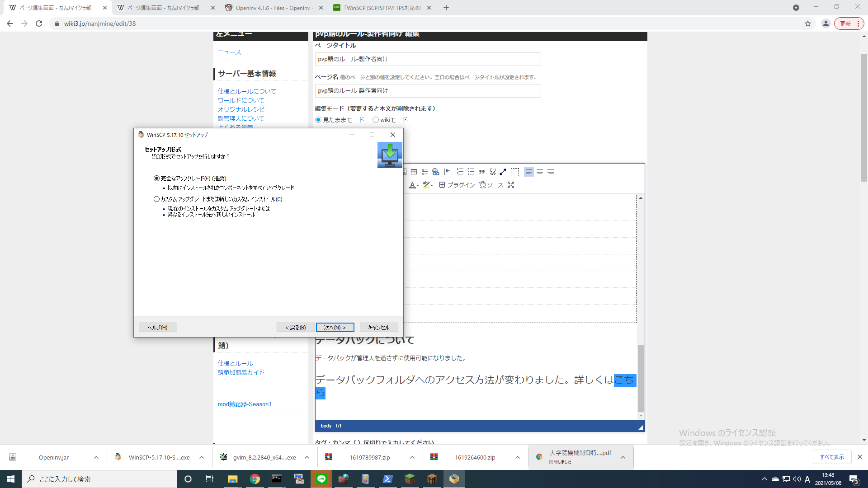Expand 1619264600.zip download options chevron

click(x=518, y=457)
